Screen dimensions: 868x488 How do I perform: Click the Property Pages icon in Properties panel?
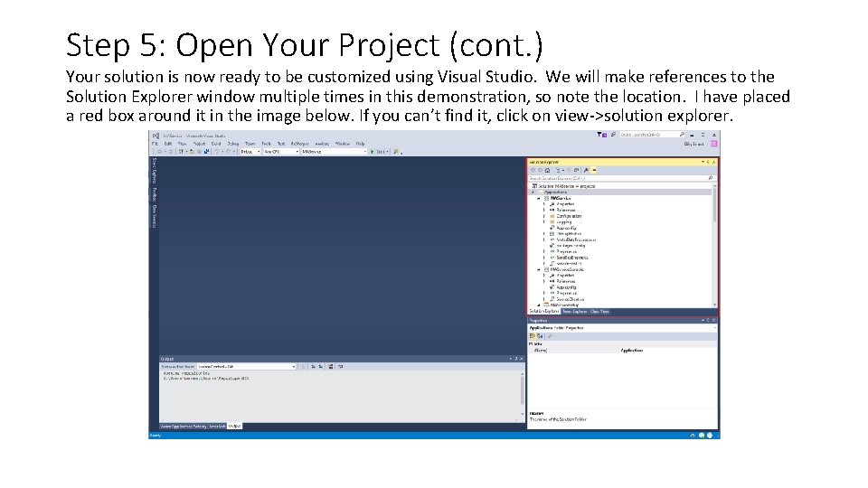coord(549,336)
